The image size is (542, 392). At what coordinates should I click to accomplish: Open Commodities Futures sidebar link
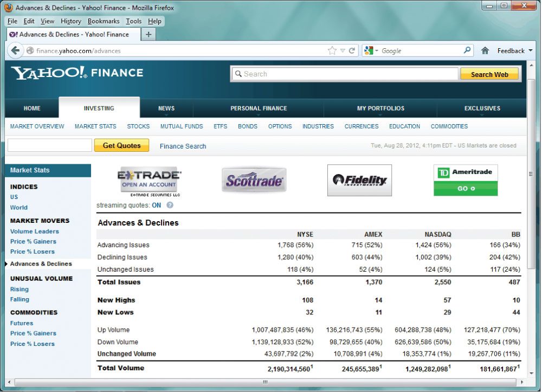pyautogui.click(x=22, y=324)
